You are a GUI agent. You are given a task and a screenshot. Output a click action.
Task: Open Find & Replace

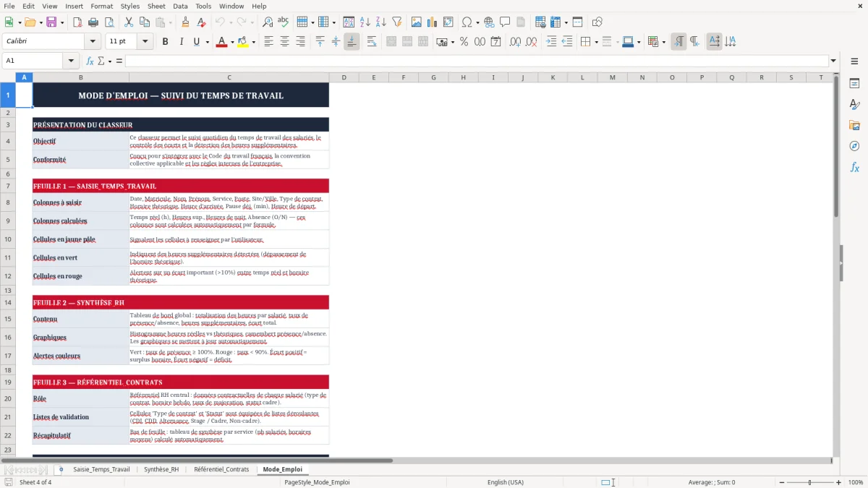(x=268, y=22)
